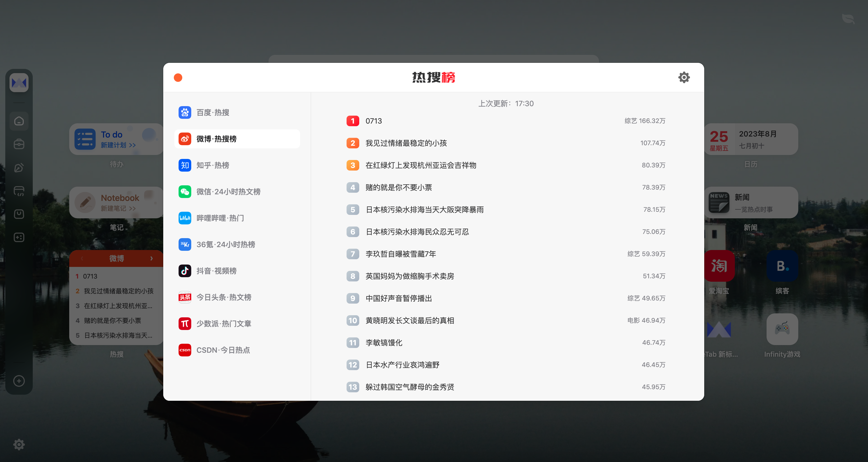This screenshot has height=462, width=868.
Task: Open the hot search settings gear
Action: [684, 77]
